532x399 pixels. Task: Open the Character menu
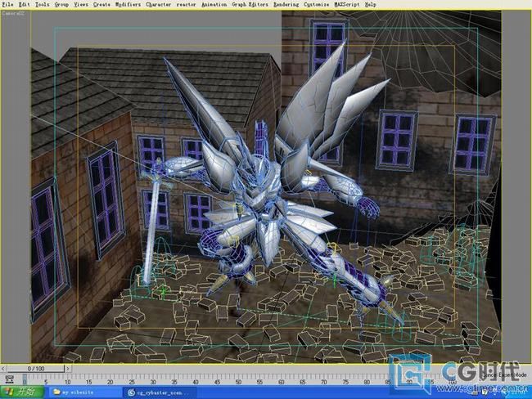tap(159, 4)
